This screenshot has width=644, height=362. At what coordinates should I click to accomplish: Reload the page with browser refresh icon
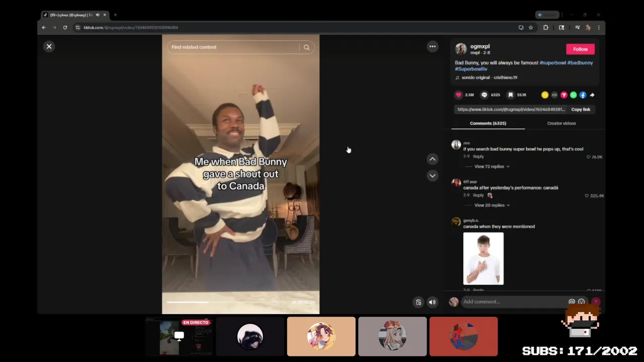pos(65,28)
